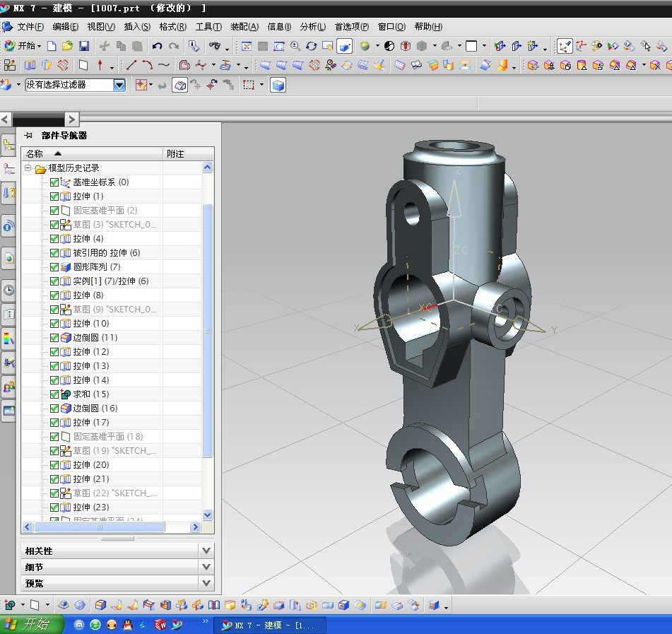This screenshot has width=672, height=634.
Task: Expand the 相关性 panel section
Action: [x=206, y=551]
